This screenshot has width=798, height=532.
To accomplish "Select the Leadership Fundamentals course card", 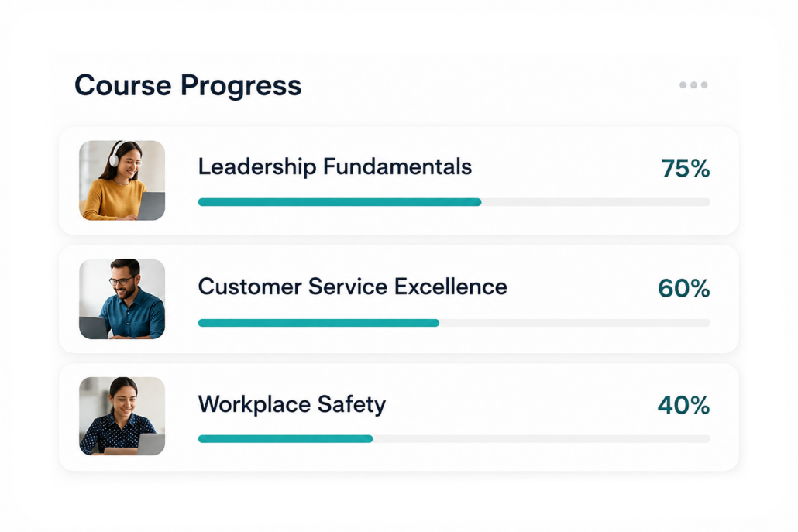I will point(398,181).
